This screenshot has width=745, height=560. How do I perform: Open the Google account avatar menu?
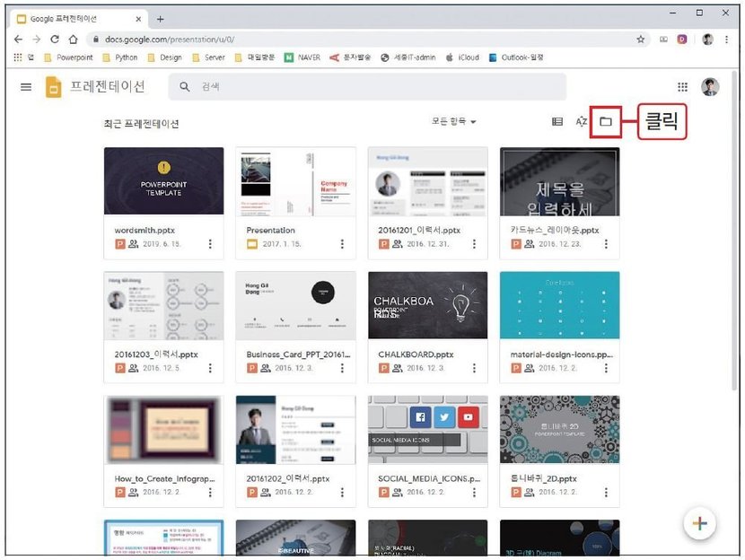point(710,87)
